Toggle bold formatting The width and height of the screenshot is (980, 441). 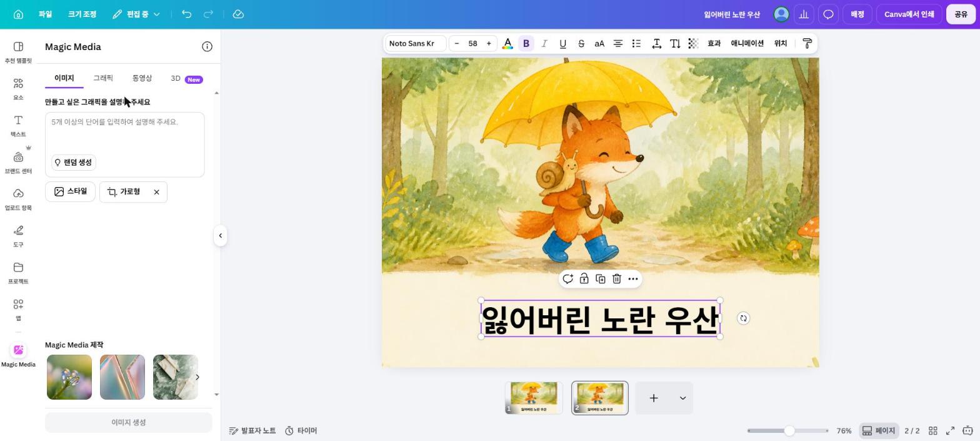pos(526,43)
